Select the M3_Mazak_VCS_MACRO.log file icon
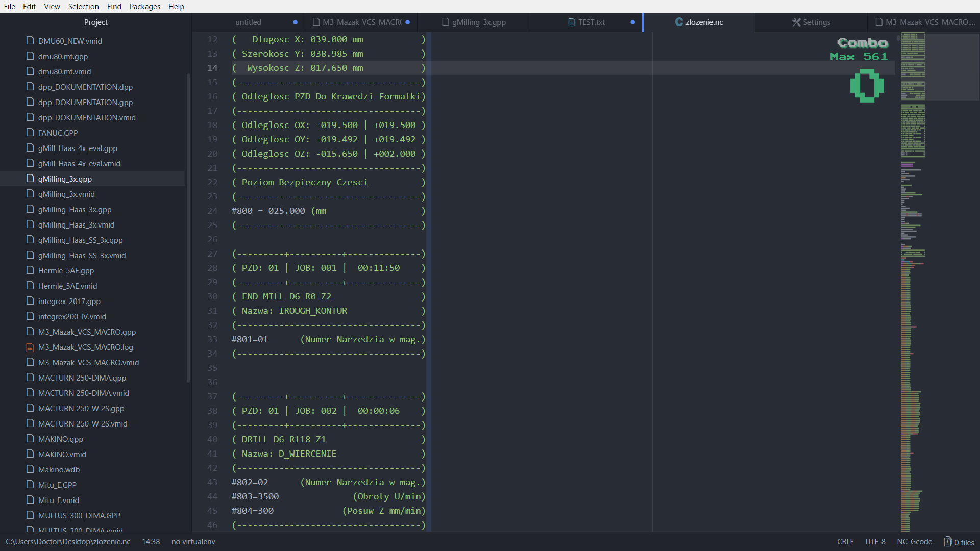 [x=30, y=347]
